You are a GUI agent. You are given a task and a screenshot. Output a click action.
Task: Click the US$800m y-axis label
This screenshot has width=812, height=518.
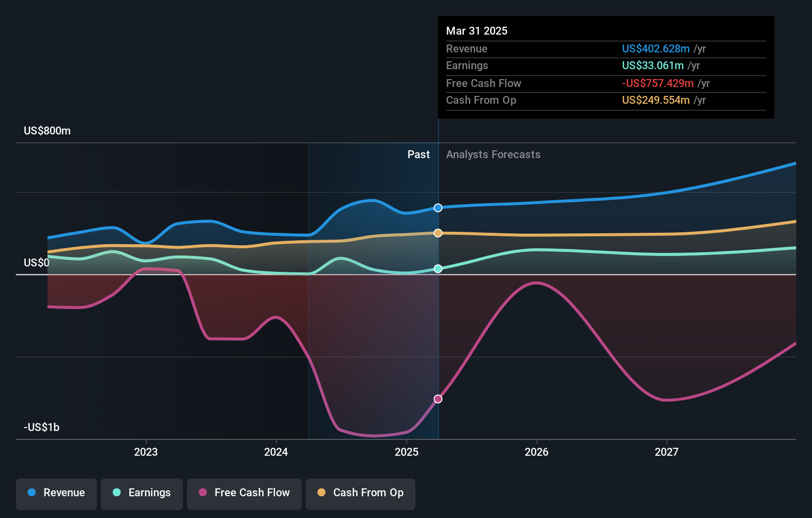pos(47,131)
